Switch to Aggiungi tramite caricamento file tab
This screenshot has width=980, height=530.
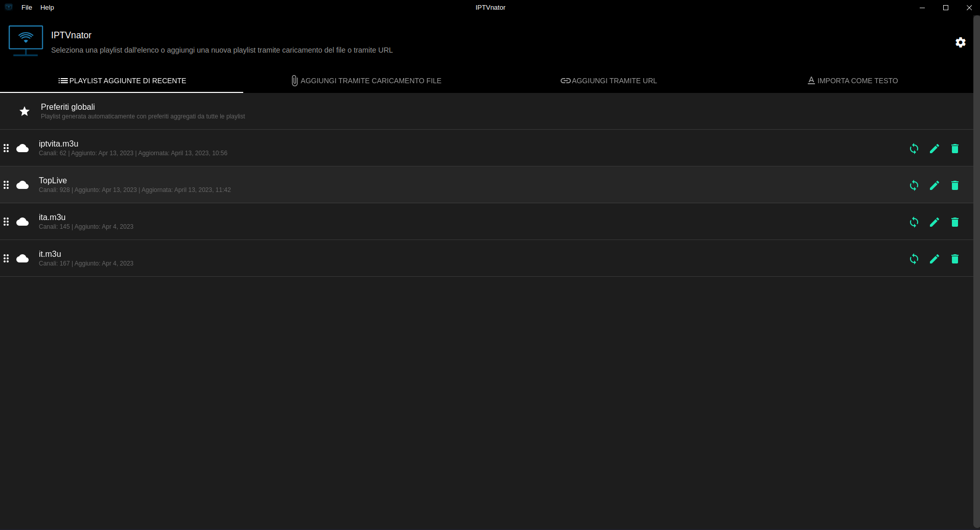pyautogui.click(x=366, y=81)
